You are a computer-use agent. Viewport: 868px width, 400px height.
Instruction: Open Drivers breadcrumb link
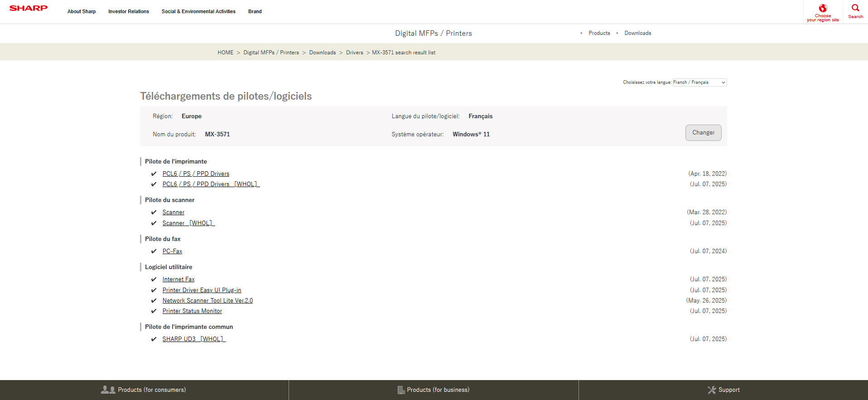point(355,53)
